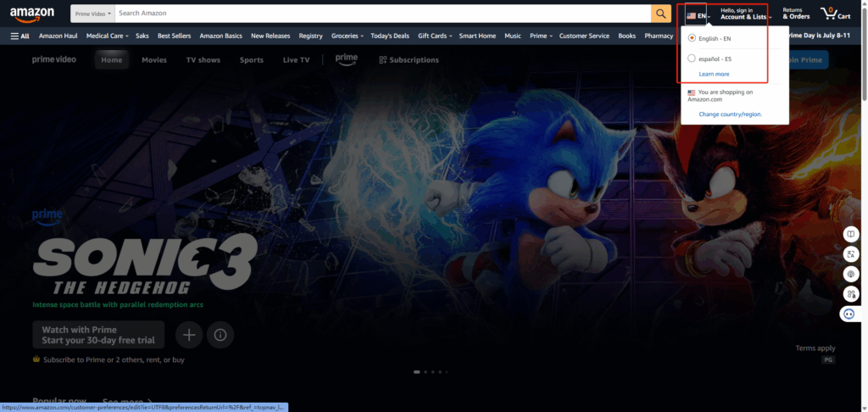Click Learn more link in language menu

[x=714, y=75]
